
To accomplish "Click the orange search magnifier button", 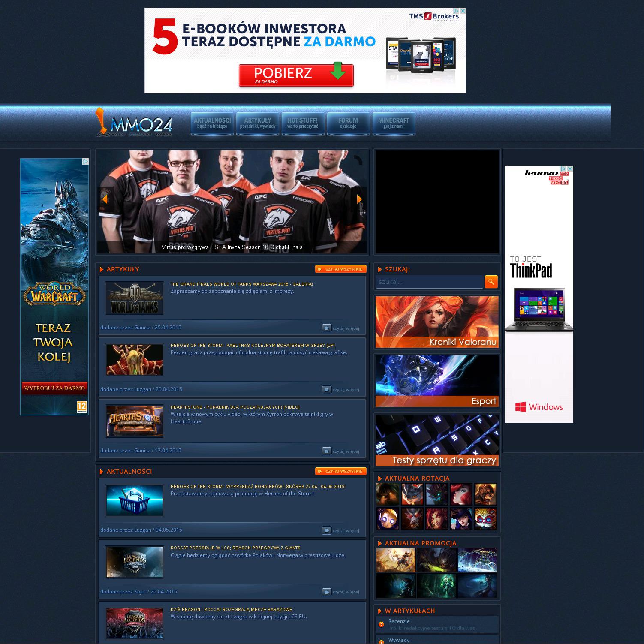I will [491, 282].
